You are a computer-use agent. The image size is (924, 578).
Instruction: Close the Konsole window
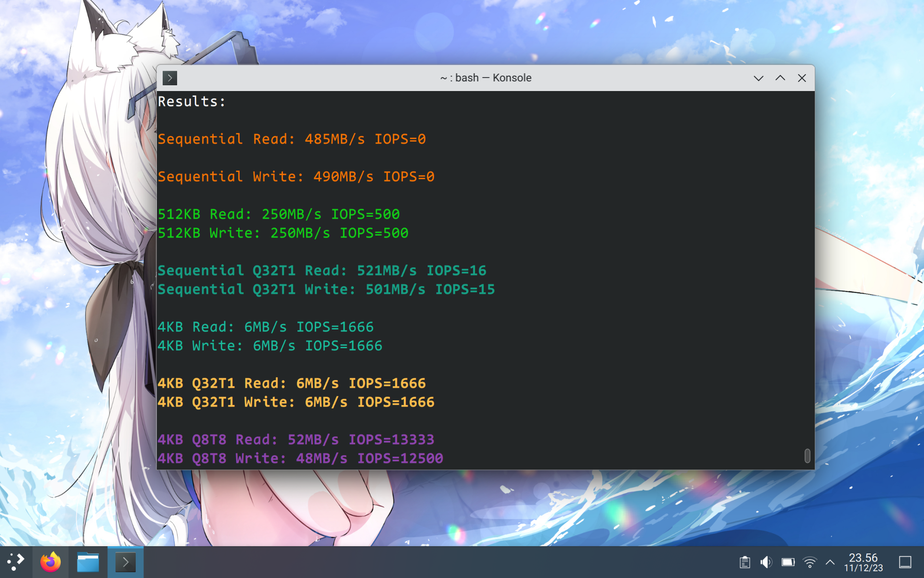pyautogui.click(x=802, y=78)
